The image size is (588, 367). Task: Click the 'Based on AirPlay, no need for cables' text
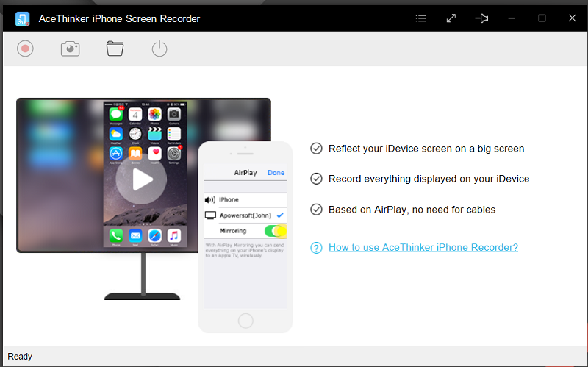(x=412, y=210)
